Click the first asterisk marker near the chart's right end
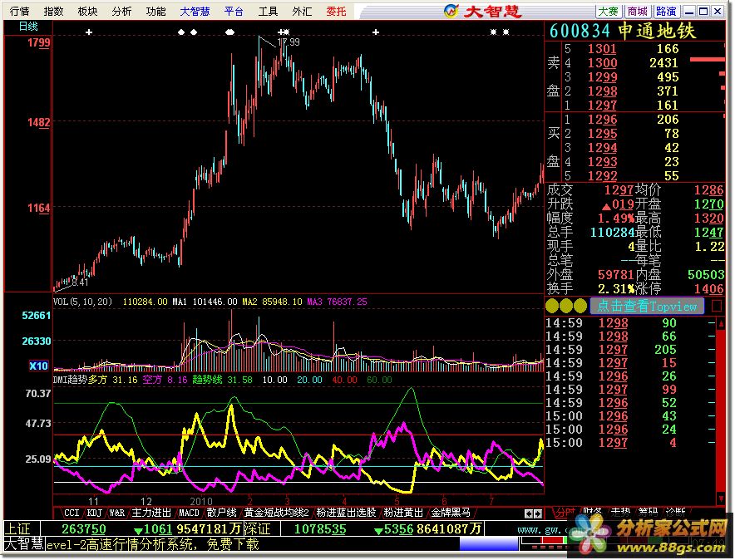 point(493,32)
